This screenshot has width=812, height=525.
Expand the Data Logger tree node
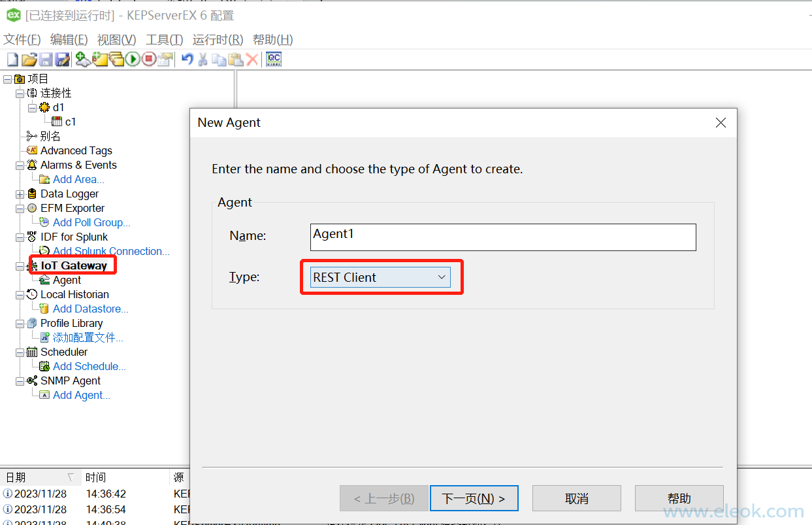(x=20, y=194)
